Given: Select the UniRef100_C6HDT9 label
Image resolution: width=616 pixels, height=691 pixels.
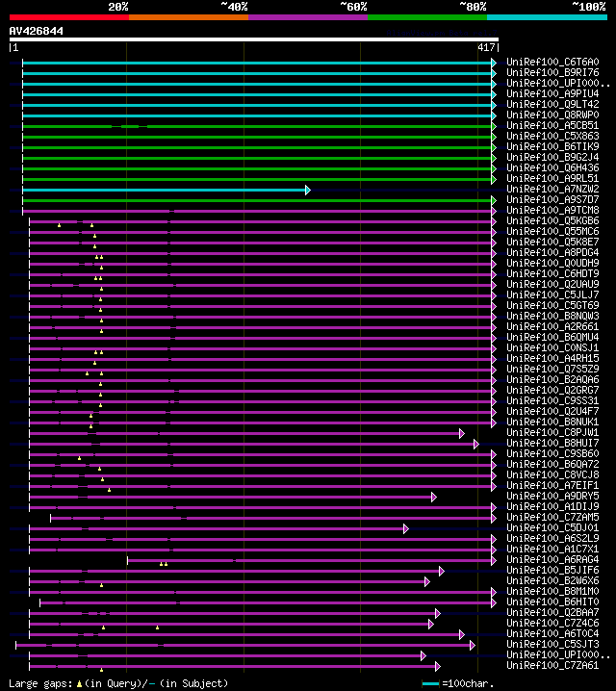Looking at the screenshot, I should 552,273.
